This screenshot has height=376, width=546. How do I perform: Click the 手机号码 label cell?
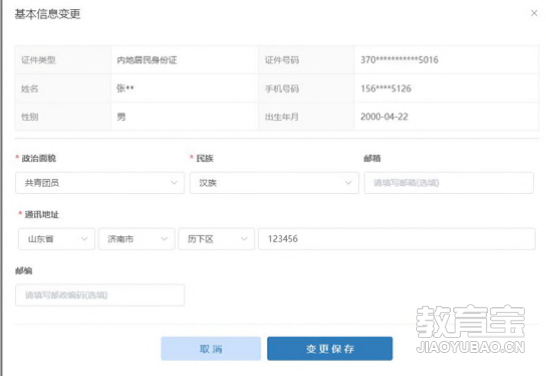(x=306, y=88)
